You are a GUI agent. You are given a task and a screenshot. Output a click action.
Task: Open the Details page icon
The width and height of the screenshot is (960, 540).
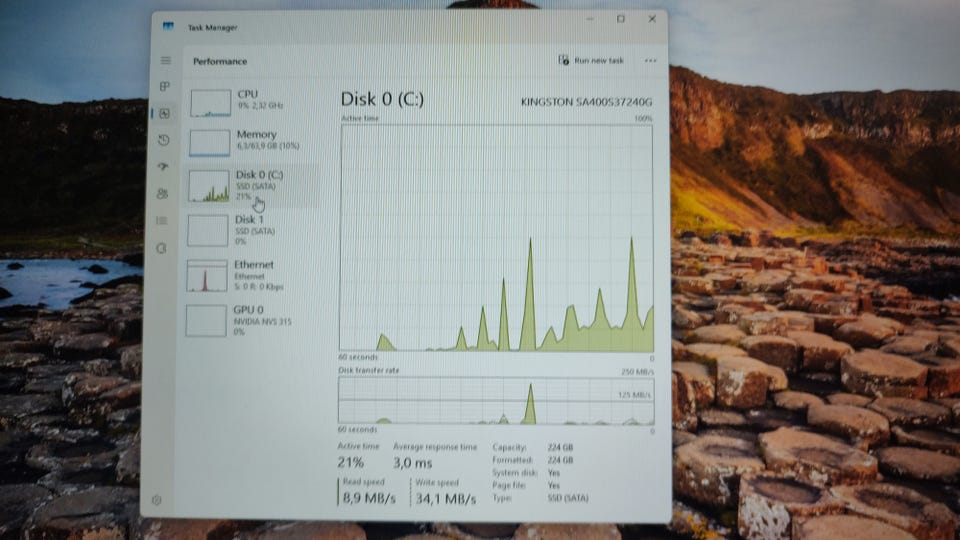point(162,220)
